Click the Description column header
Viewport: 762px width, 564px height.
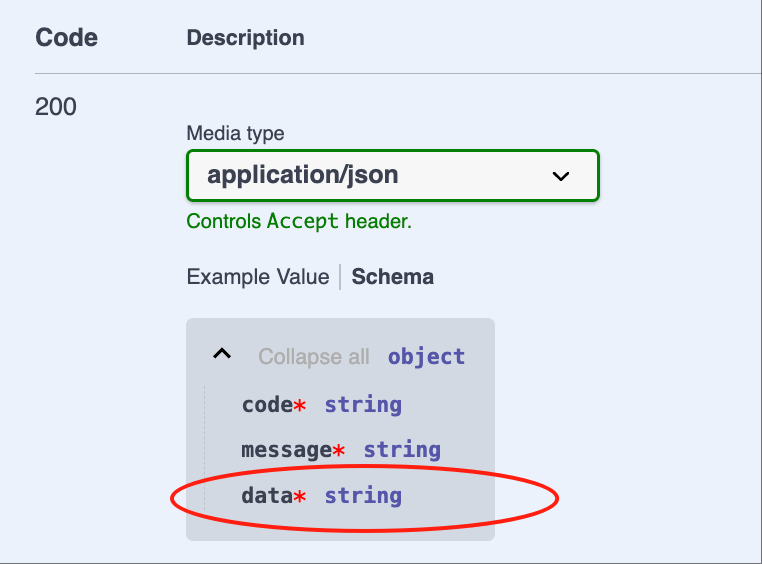click(x=245, y=38)
